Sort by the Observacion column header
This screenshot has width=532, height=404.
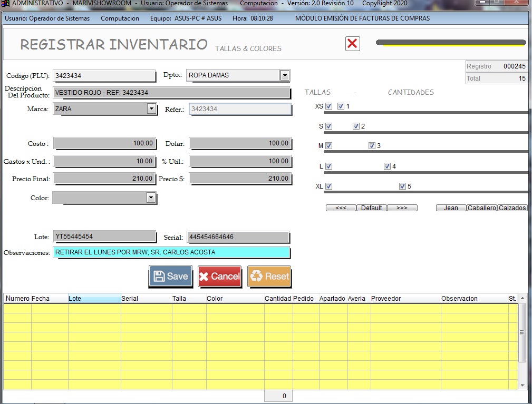point(475,299)
